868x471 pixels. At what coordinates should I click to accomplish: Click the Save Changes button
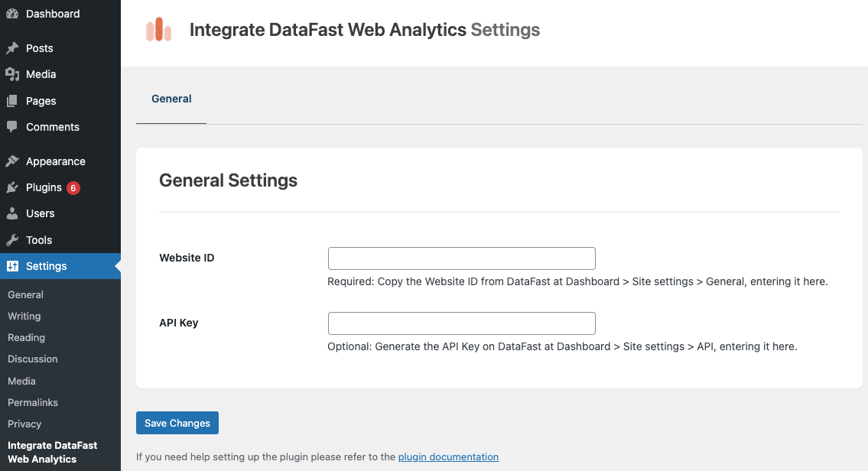[177, 423]
